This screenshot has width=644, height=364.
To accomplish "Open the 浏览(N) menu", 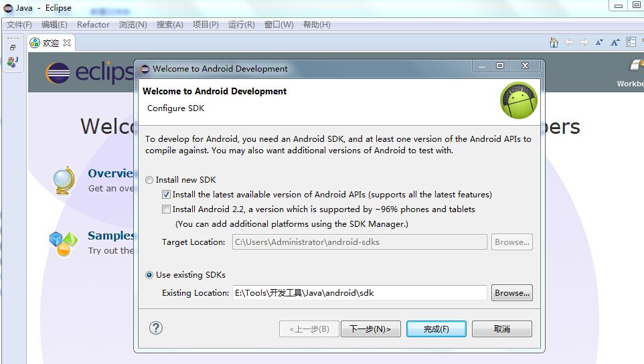I will click(133, 25).
